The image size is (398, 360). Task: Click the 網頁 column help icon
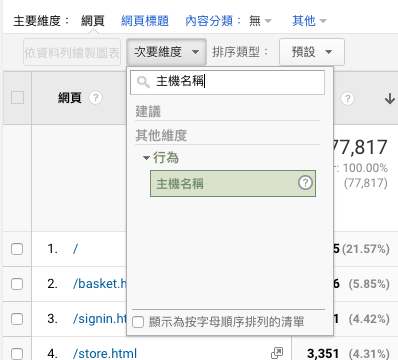click(x=95, y=98)
